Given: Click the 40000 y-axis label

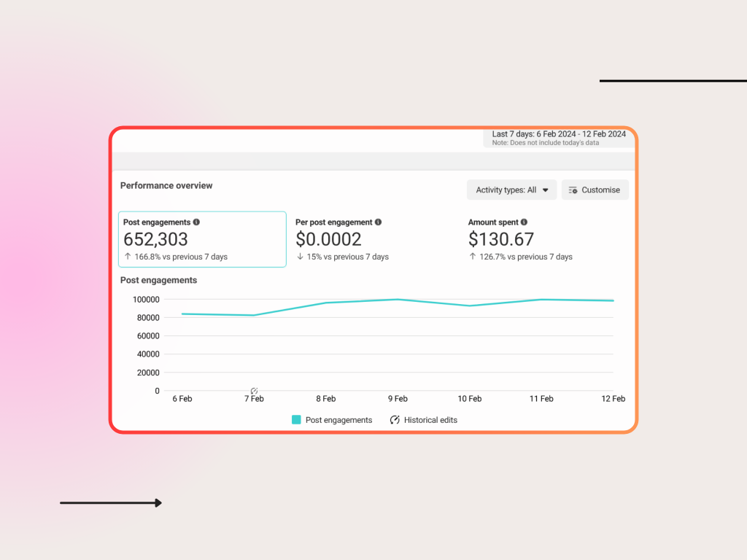Looking at the screenshot, I should [148, 354].
